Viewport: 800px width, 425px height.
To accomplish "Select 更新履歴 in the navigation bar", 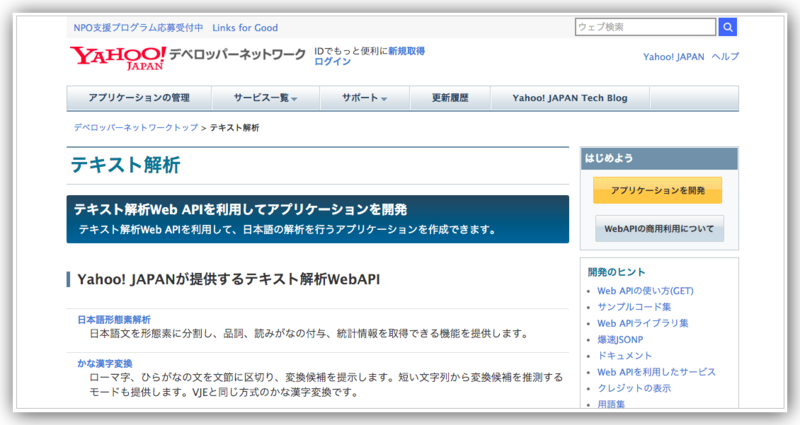I will point(450,98).
